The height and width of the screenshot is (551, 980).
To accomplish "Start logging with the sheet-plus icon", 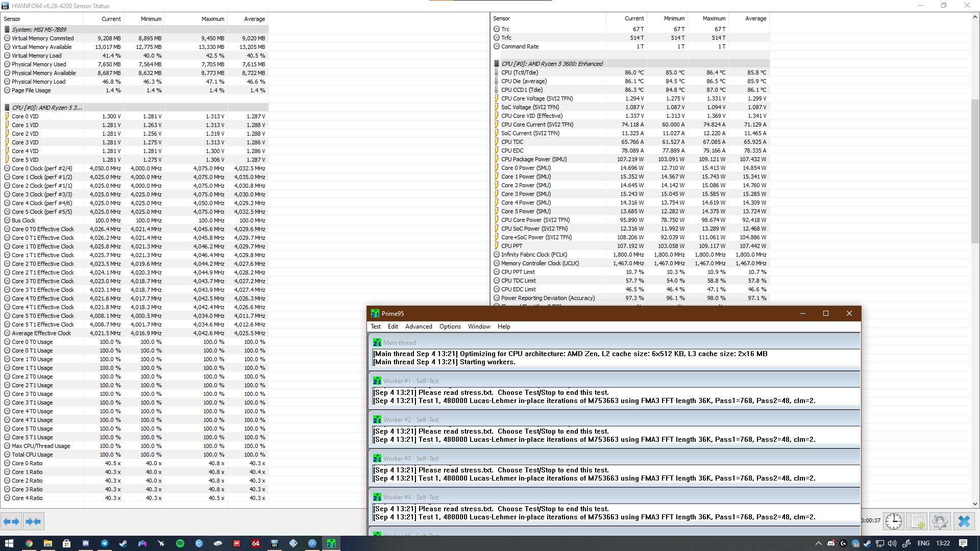I will pyautogui.click(x=917, y=521).
